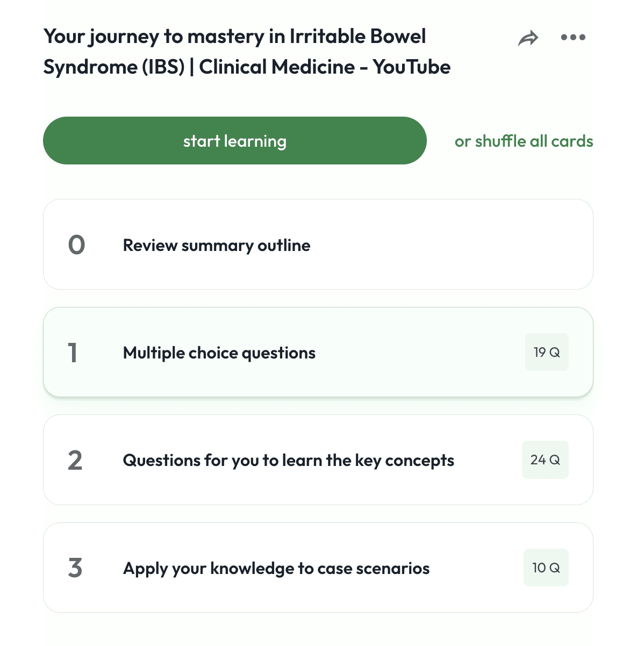Image resolution: width=644 pixels, height=646 pixels.
Task: Click the step number 1
Action: (x=73, y=353)
